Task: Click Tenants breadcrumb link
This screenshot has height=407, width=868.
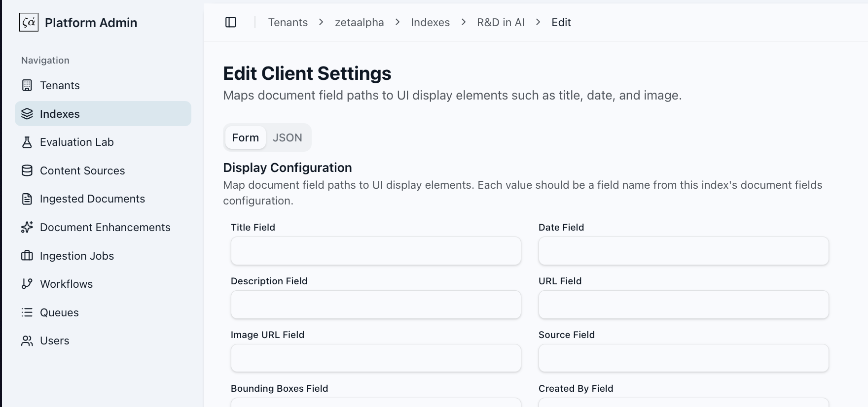Action: tap(288, 22)
